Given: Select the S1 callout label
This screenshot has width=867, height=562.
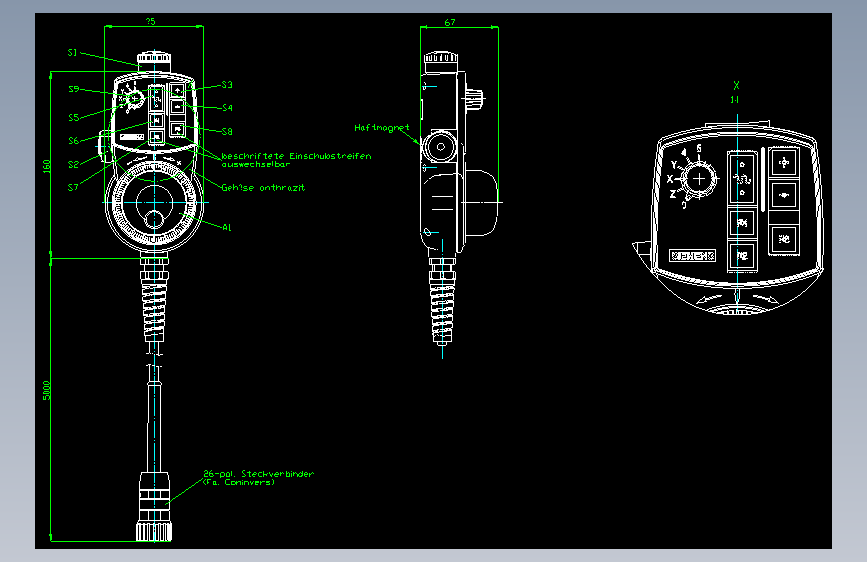Looking at the screenshot, I should pos(72,53).
